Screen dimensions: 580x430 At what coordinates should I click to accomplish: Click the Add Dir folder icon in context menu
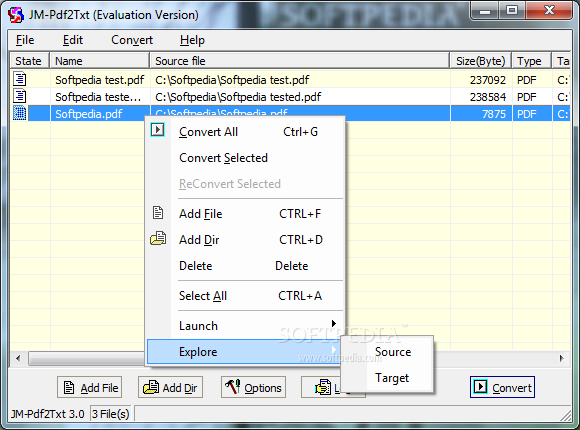(x=158, y=239)
